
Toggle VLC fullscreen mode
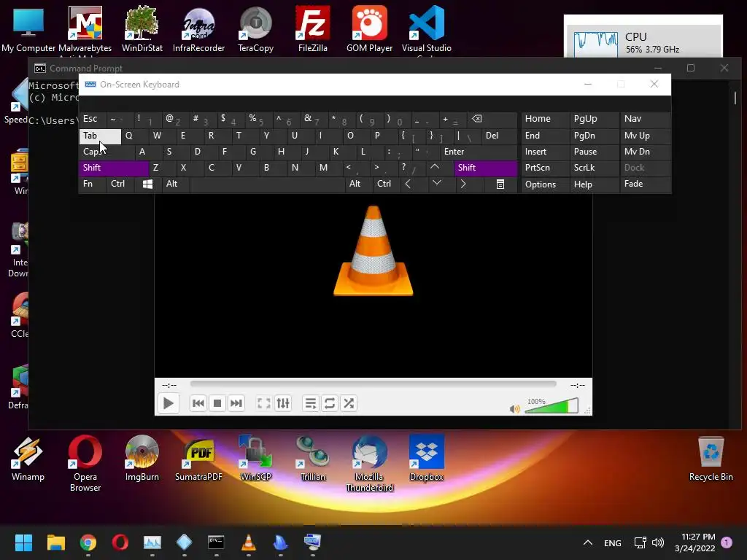[263, 403]
